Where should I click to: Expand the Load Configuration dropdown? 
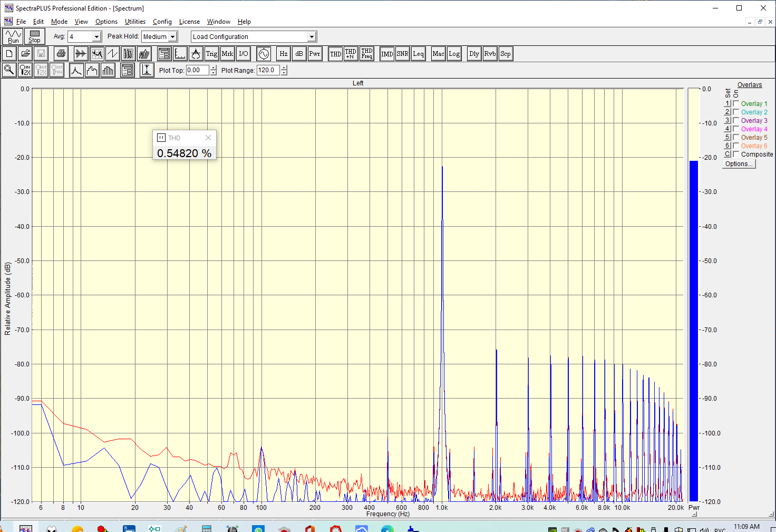click(312, 36)
